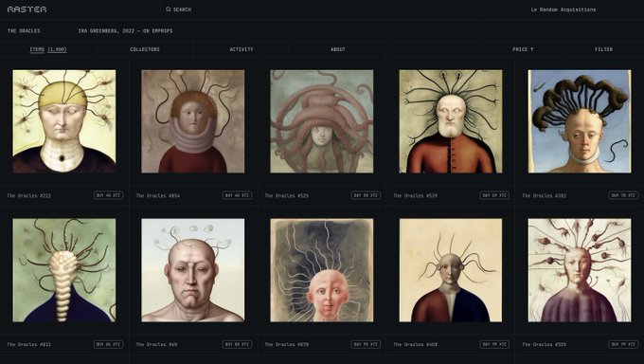Viewport: 644px width, 364px height.
Task: Click Buy button for The Oracles #60
Action: [237, 344]
